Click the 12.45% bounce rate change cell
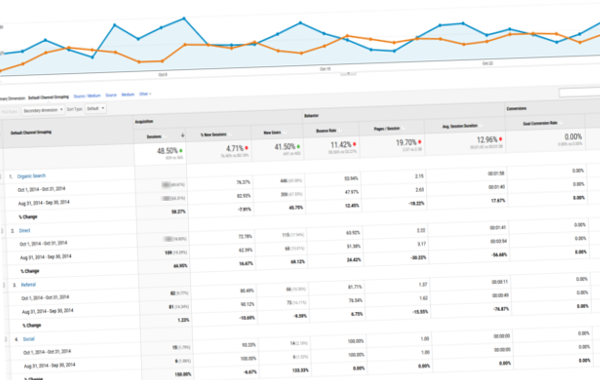600x380 pixels. [x=352, y=206]
